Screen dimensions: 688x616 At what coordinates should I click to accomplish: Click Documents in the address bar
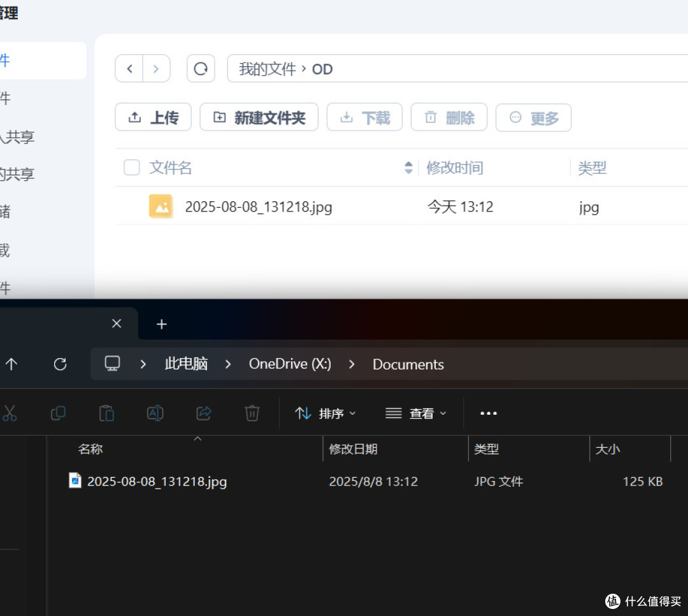408,364
